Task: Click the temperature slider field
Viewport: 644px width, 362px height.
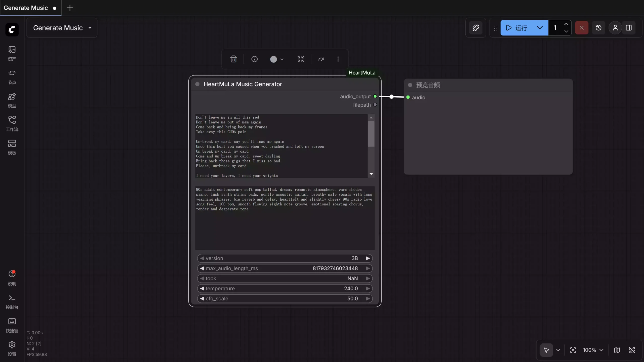Action: coord(285,289)
